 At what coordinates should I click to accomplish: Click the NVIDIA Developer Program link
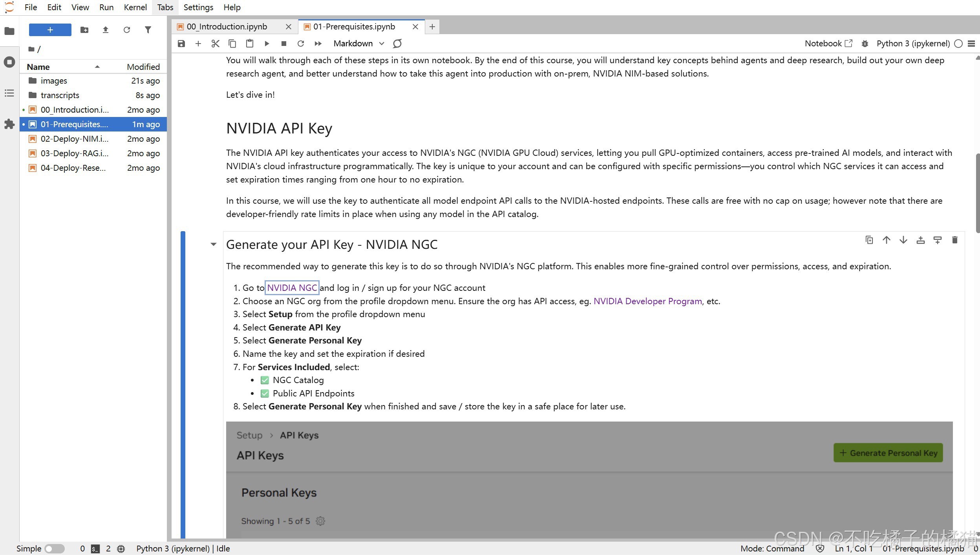(x=647, y=301)
